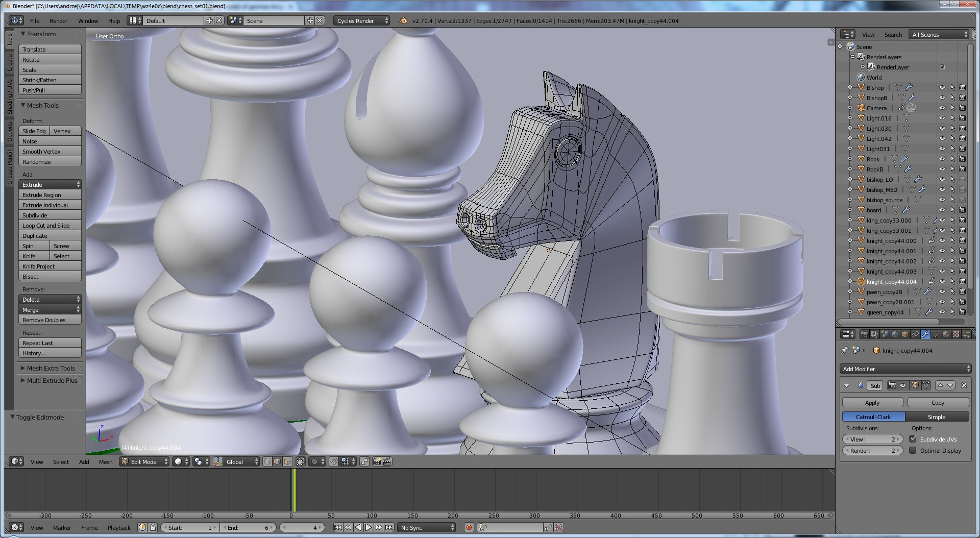Open the All Scenes outliner filter dropdown
The image size is (980, 538).
click(x=939, y=34)
